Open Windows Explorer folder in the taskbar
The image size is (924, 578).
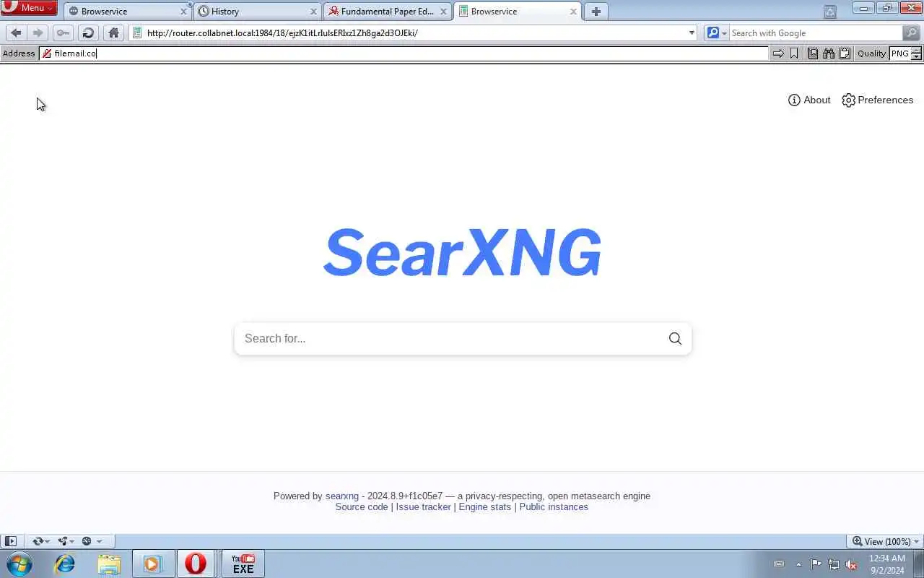[109, 564]
